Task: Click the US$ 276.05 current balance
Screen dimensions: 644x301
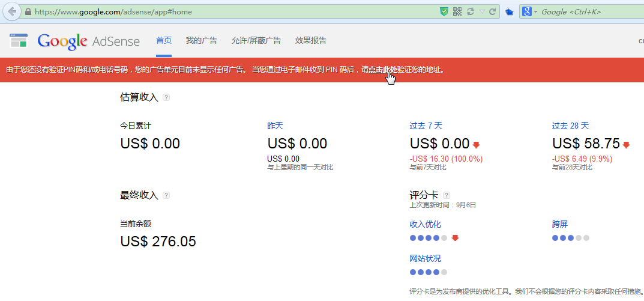Action: click(x=158, y=242)
